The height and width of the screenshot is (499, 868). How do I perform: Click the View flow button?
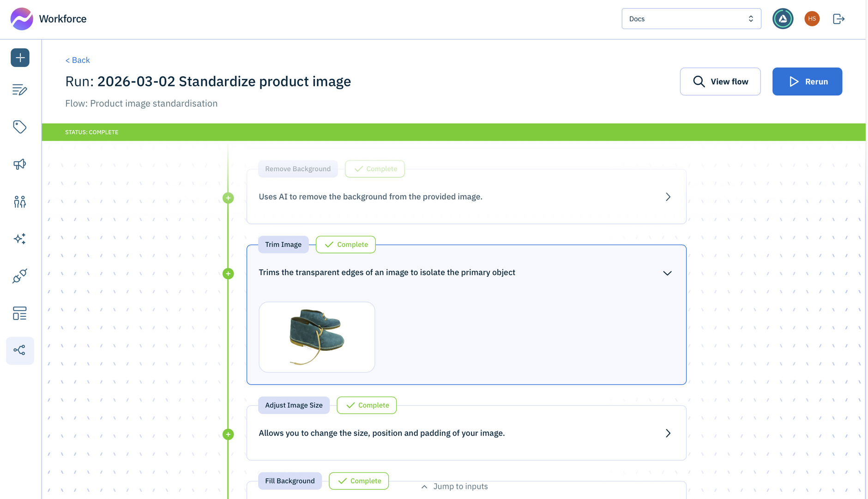pyautogui.click(x=720, y=82)
